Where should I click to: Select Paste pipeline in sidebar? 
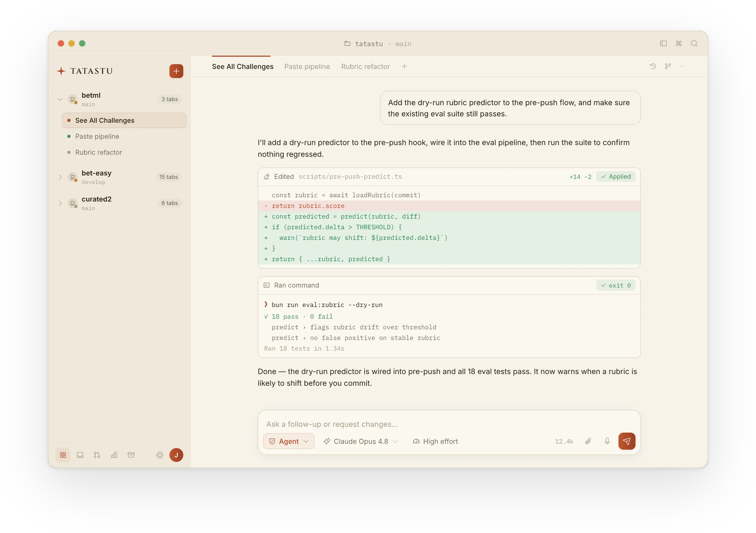pyautogui.click(x=124, y=136)
